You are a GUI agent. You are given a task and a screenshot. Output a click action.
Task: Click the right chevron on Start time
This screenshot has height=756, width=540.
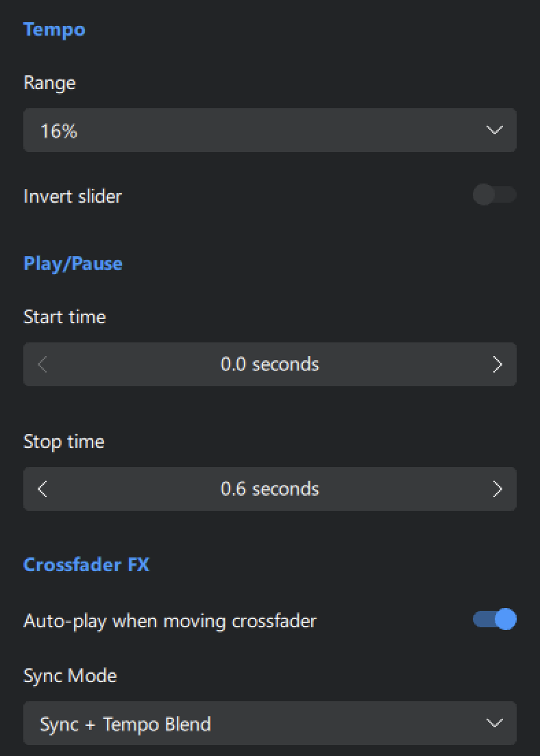coord(498,364)
